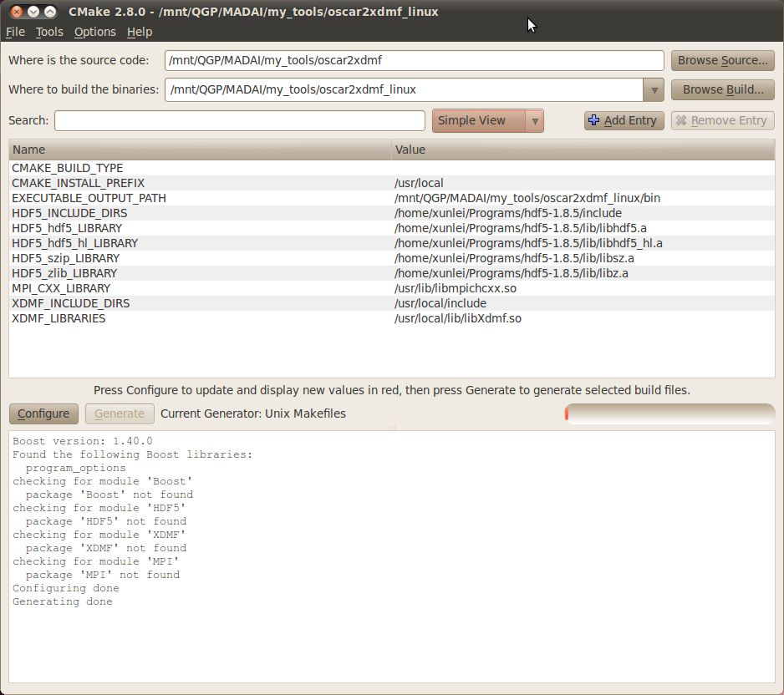
Task: Edit the /usr/local/include value
Action: pyautogui.click(x=440, y=303)
